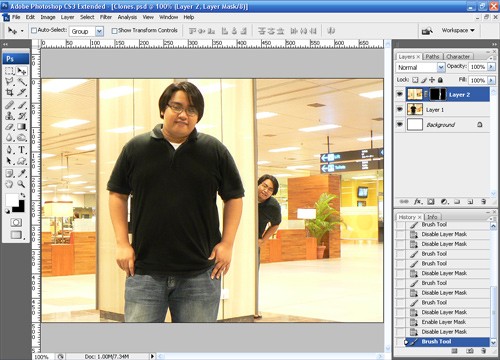Select the Rectangular Marquee tool
The height and width of the screenshot is (360, 500).
[9, 71]
